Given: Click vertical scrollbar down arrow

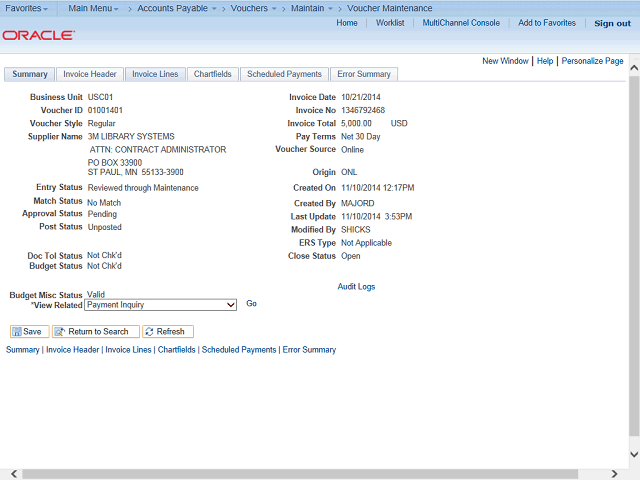Looking at the screenshot, I should (x=634, y=454).
